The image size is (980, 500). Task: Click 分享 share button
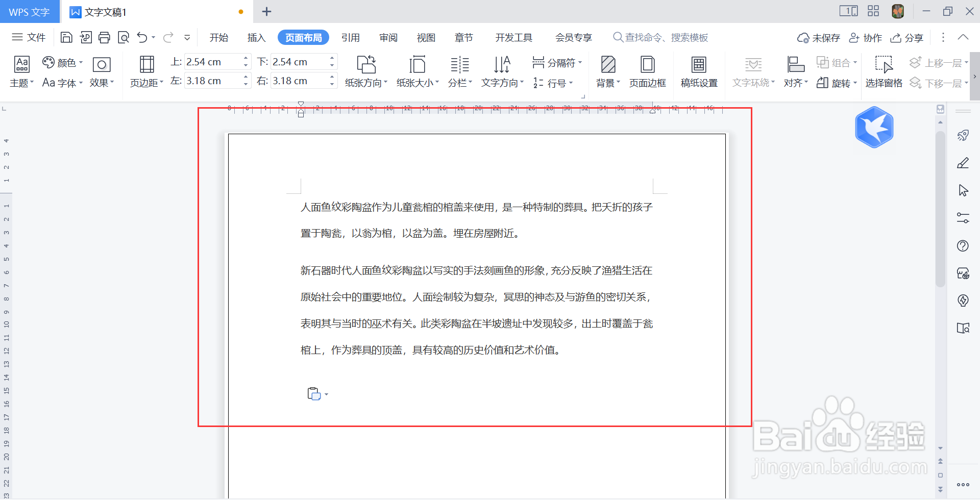point(907,38)
